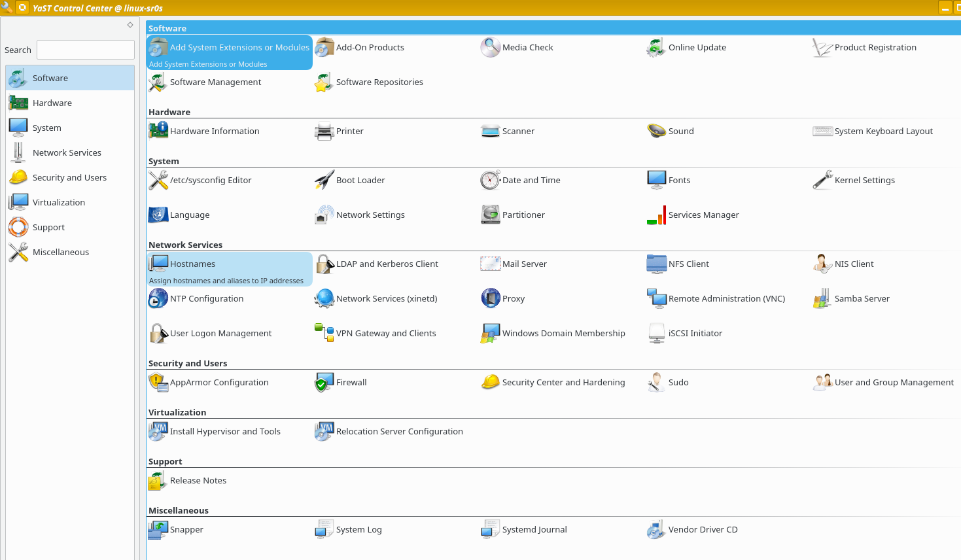Switch to Security and Users sidebar category
This screenshot has width=961, height=560.
tap(69, 178)
